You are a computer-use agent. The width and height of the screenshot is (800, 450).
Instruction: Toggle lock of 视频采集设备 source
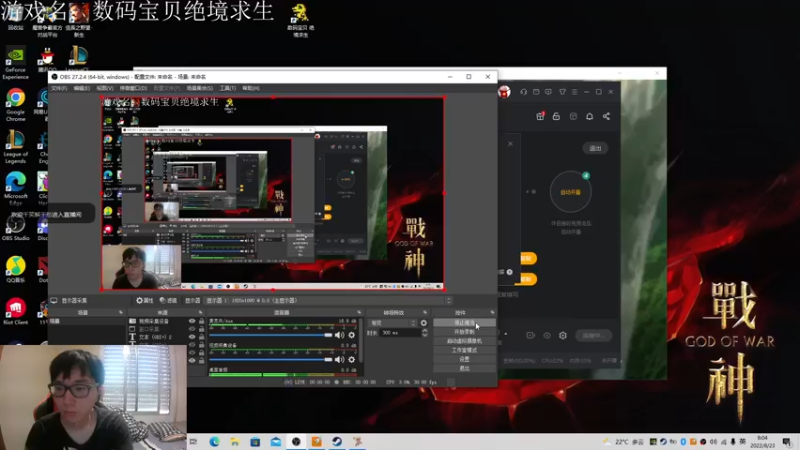(202, 321)
